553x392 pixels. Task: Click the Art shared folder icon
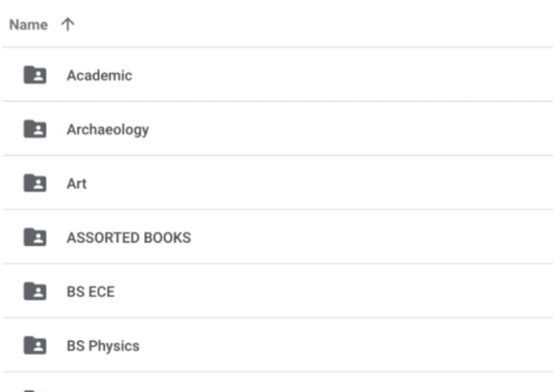pyautogui.click(x=35, y=183)
